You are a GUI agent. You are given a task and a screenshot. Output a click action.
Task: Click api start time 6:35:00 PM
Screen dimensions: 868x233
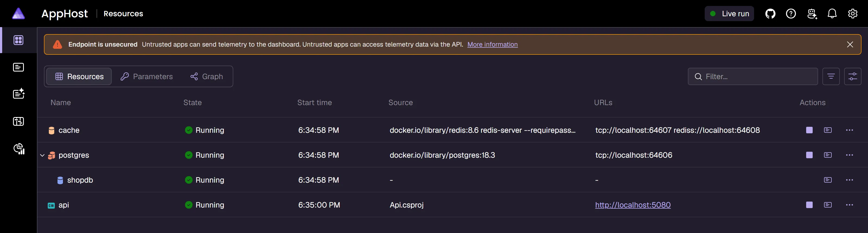[x=319, y=205]
